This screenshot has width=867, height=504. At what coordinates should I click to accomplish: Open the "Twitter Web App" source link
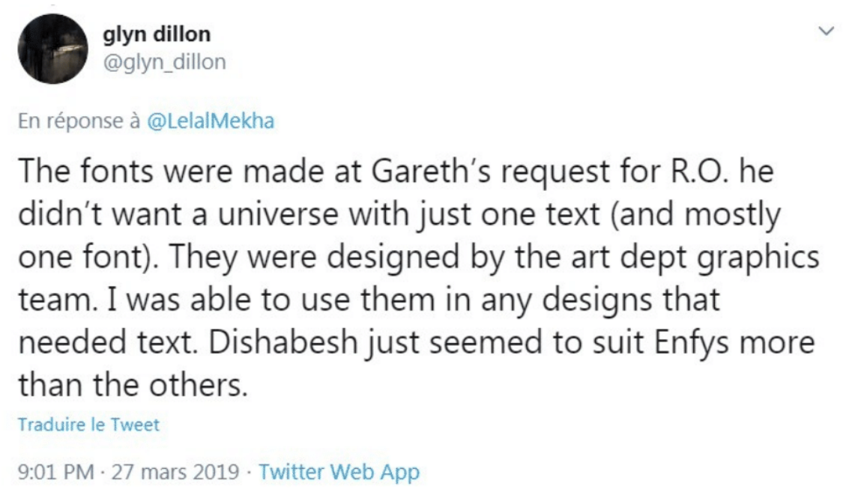[339, 472]
